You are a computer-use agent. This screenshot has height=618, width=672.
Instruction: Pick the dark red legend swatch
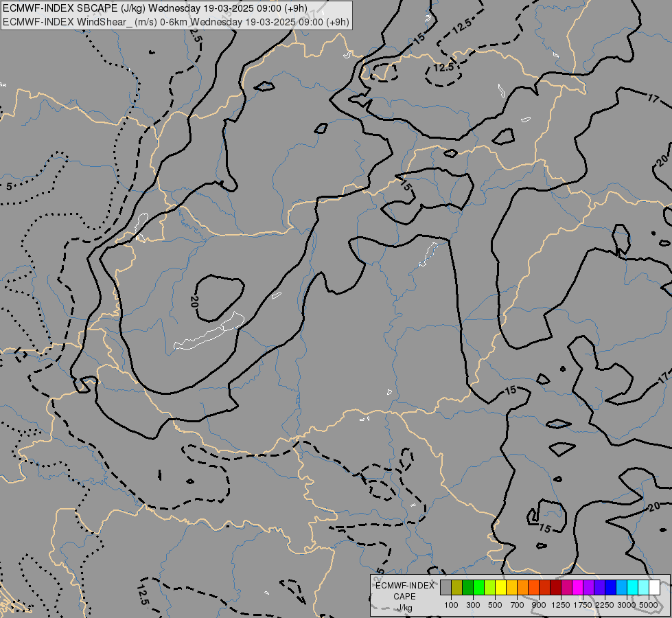tap(555, 587)
